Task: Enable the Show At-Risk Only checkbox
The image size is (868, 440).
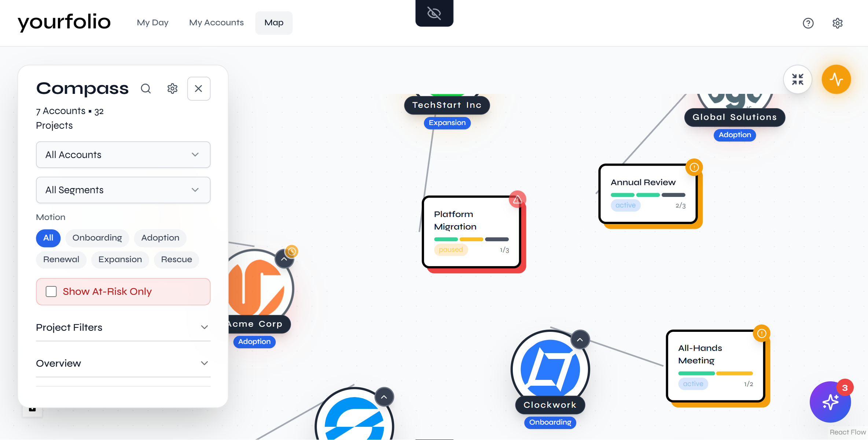Action: click(51, 291)
